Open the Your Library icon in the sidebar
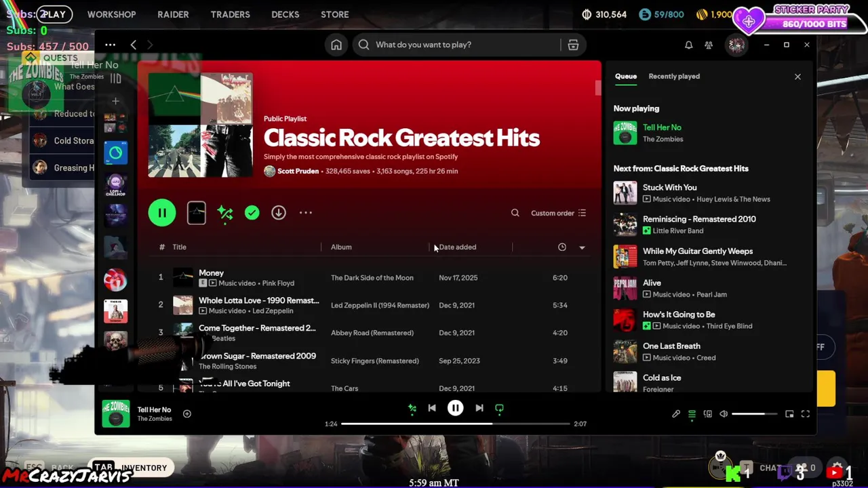Viewport: 868px width, 488px height. [115, 79]
